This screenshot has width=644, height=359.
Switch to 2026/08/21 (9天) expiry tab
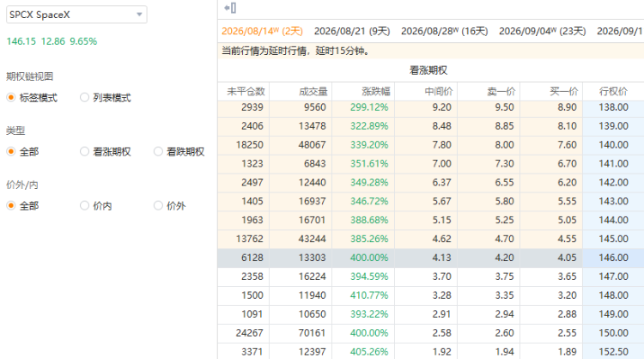click(x=352, y=31)
